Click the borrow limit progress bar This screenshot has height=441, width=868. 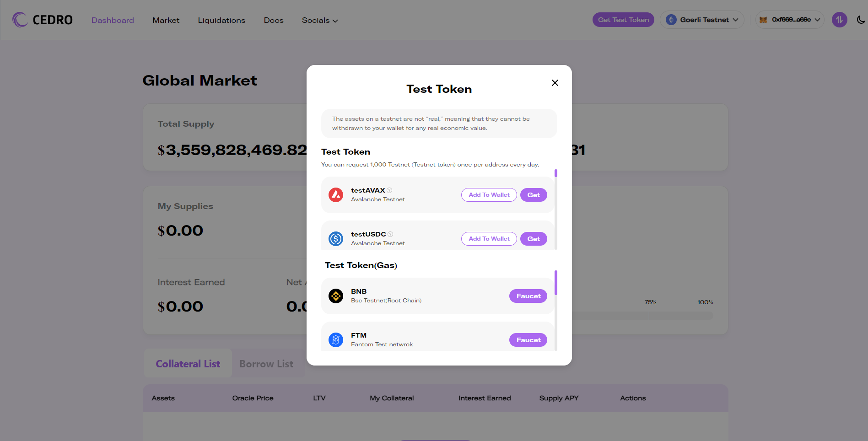click(642, 316)
